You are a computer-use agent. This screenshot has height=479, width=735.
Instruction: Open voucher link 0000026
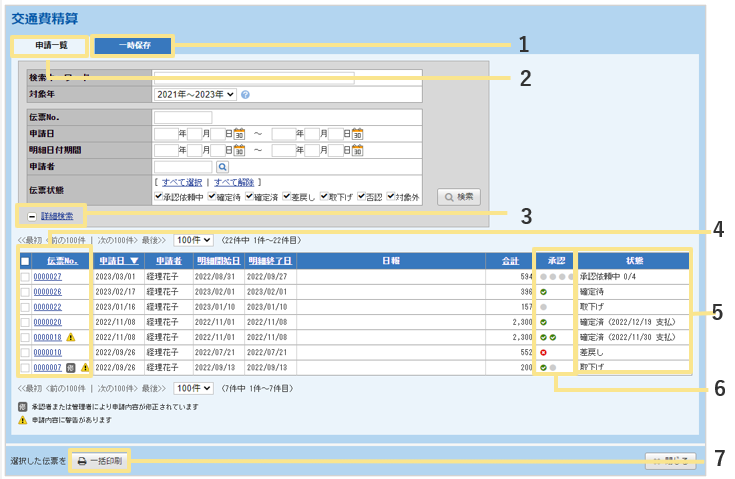pyautogui.click(x=48, y=292)
